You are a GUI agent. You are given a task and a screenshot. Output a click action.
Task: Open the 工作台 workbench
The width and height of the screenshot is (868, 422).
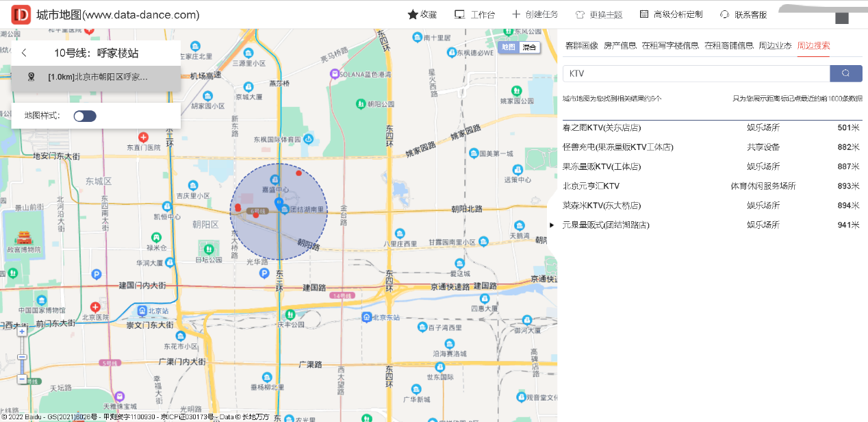click(x=474, y=14)
